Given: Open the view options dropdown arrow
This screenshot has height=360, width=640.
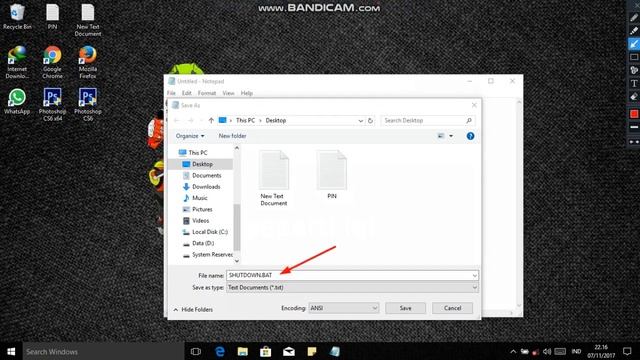Looking at the screenshot, I should [451, 136].
